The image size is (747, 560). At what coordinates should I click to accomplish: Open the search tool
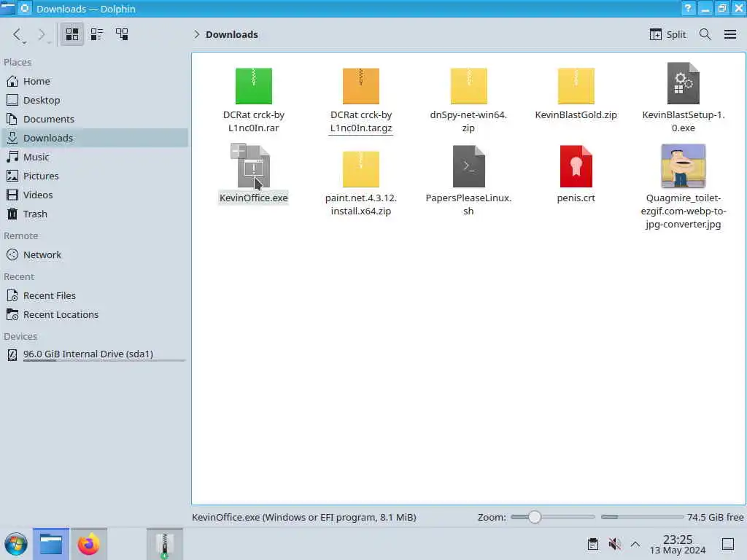tap(705, 34)
